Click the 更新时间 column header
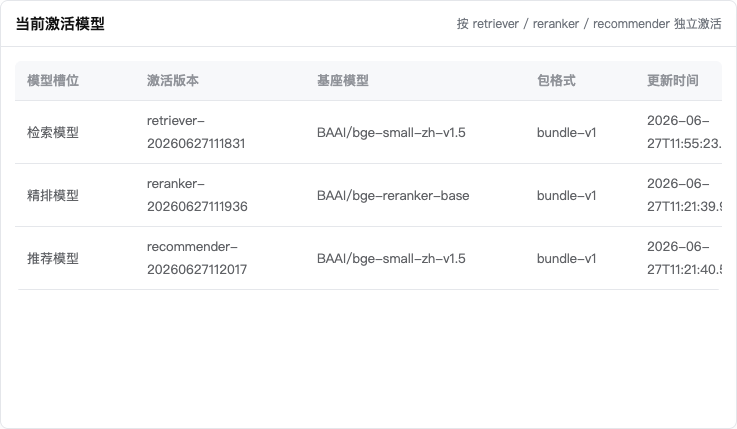The height and width of the screenshot is (429, 737). pyautogui.click(x=673, y=80)
